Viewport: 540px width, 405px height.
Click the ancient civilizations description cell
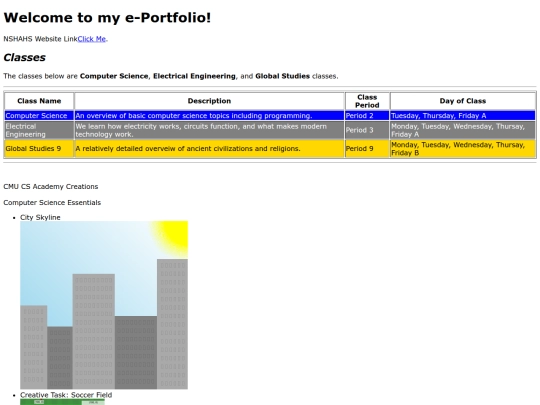pyautogui.click(x=209, y=148)
